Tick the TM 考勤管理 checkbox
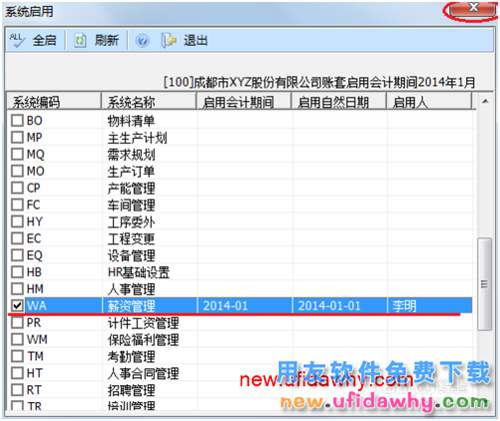The height and width of the screenshot is (421, 500). (17, 356)
